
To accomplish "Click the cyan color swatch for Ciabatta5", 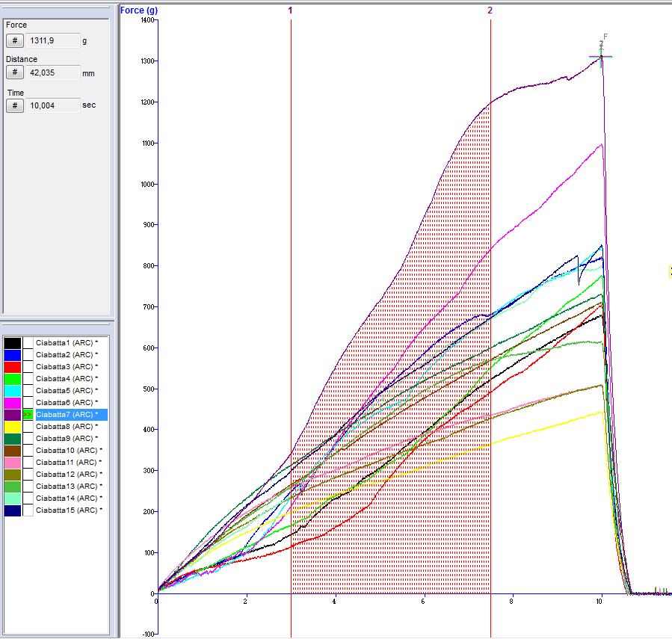I will 13,391.
